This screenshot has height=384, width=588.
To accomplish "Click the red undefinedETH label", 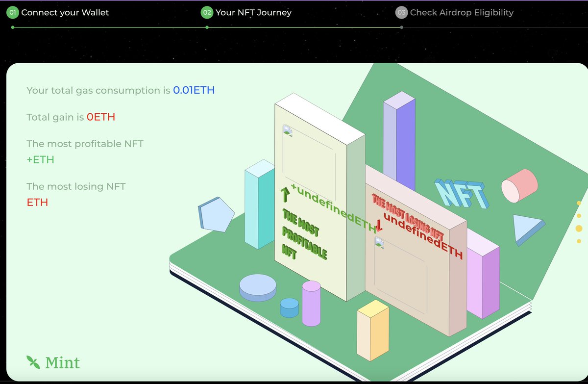I will [x=423, y=235].
